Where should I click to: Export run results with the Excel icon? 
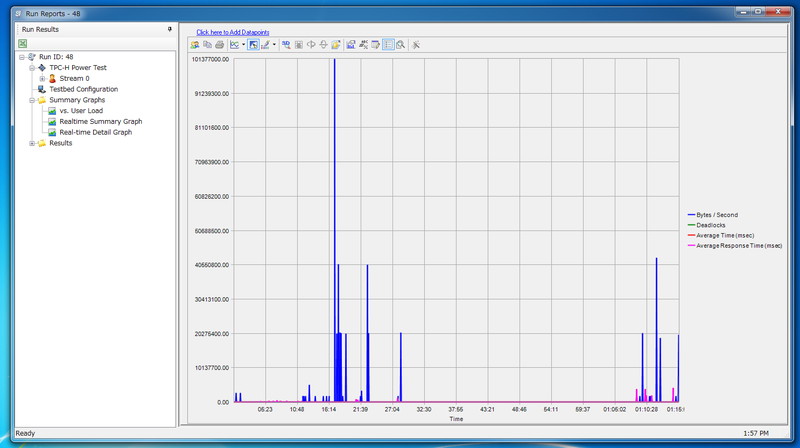[x=22, y=43]
